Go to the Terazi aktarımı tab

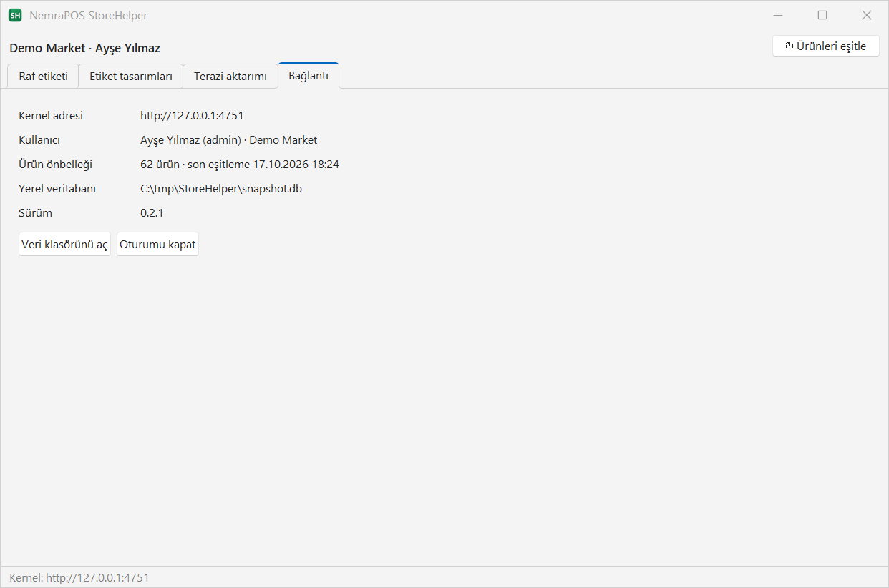pyautogui.click(x=230, y=77)
